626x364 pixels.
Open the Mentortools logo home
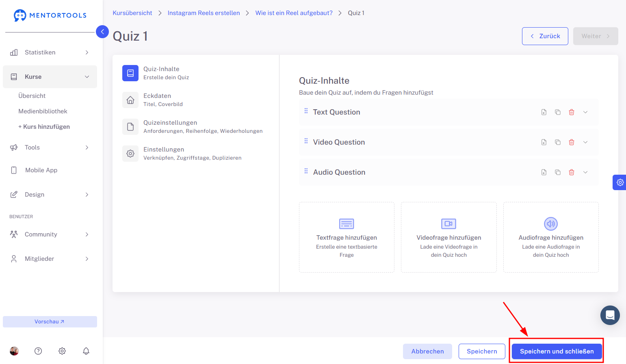click(x=50, y=15)
